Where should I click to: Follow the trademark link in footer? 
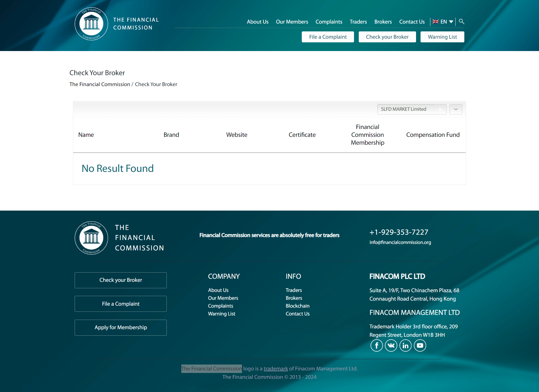(276, 368)
